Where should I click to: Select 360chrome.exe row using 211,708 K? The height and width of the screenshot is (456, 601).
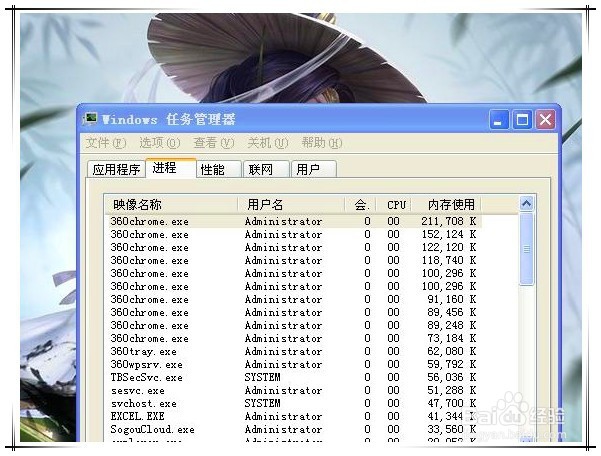click(293, 221)
